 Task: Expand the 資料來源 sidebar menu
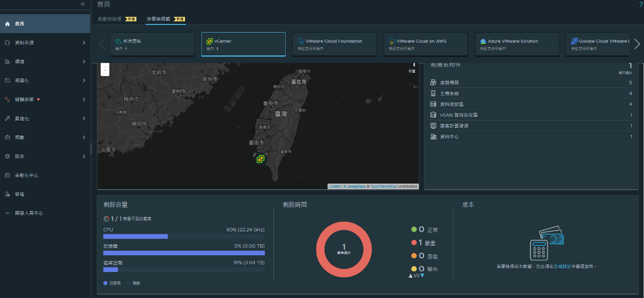tap(84, 43)
